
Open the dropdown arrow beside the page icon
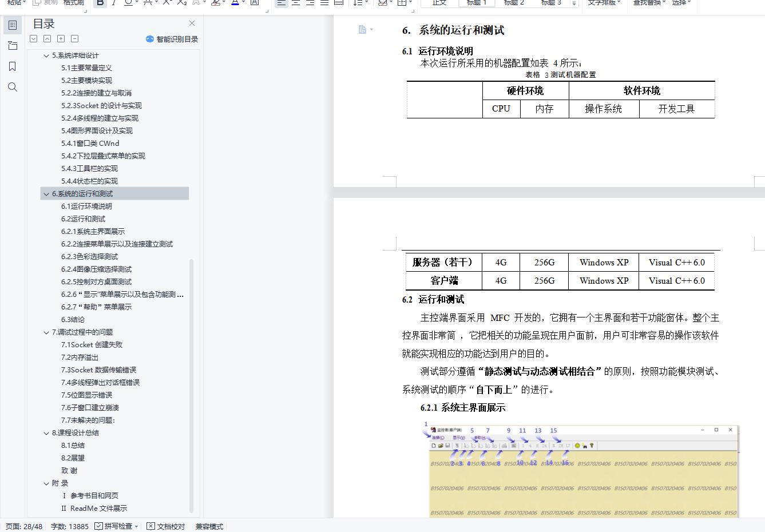372,30
